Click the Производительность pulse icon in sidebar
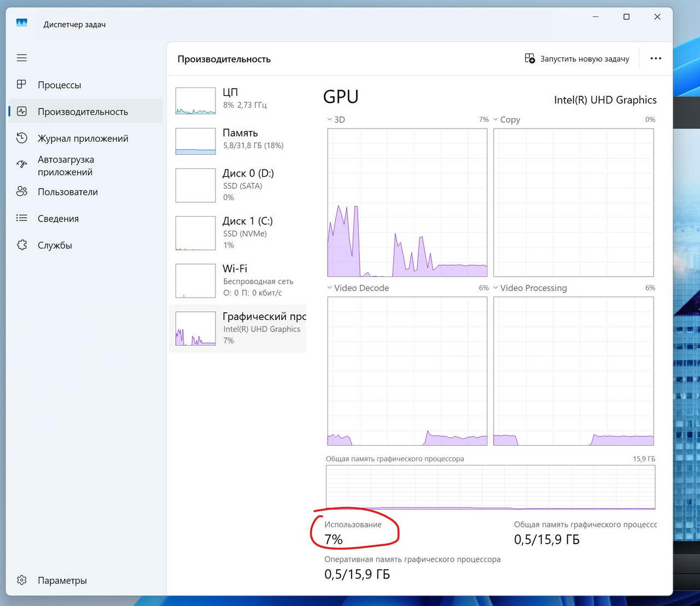This screenshot has width=700, height=606. pyautogui.click(x=22, y=111)
